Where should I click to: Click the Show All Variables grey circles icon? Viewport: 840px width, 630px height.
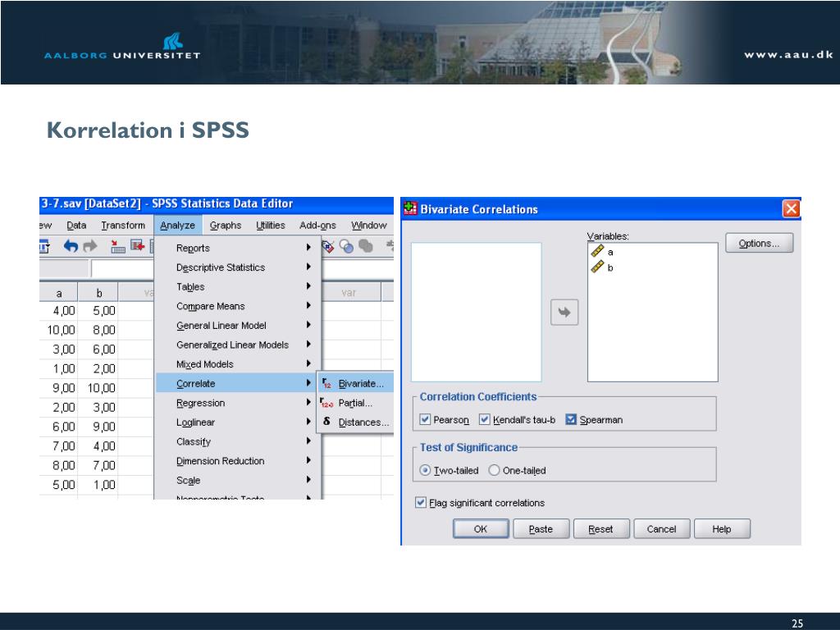point(366,246)
